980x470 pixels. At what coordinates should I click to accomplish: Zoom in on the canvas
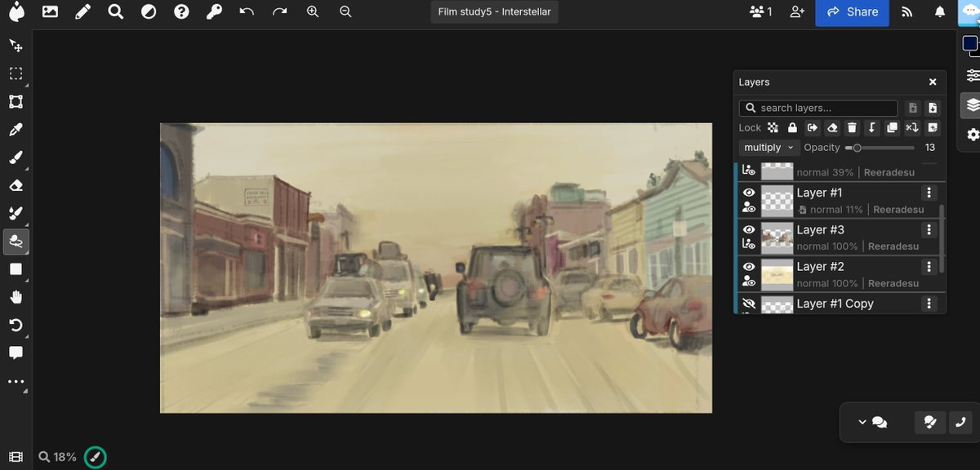click(x=313, y=12)
